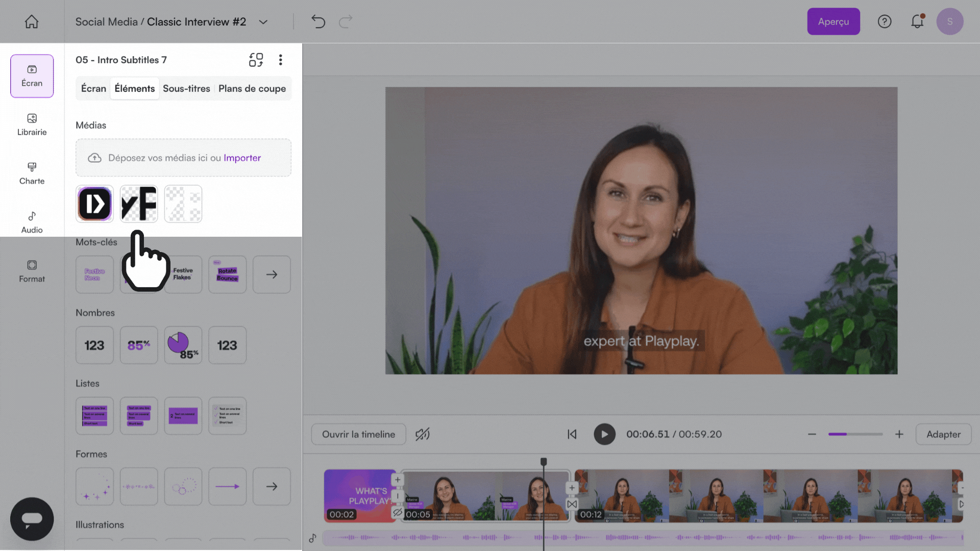Screen dimensions: 980x551
Task: Click the undo arrow icon
Action: [318, 21]
